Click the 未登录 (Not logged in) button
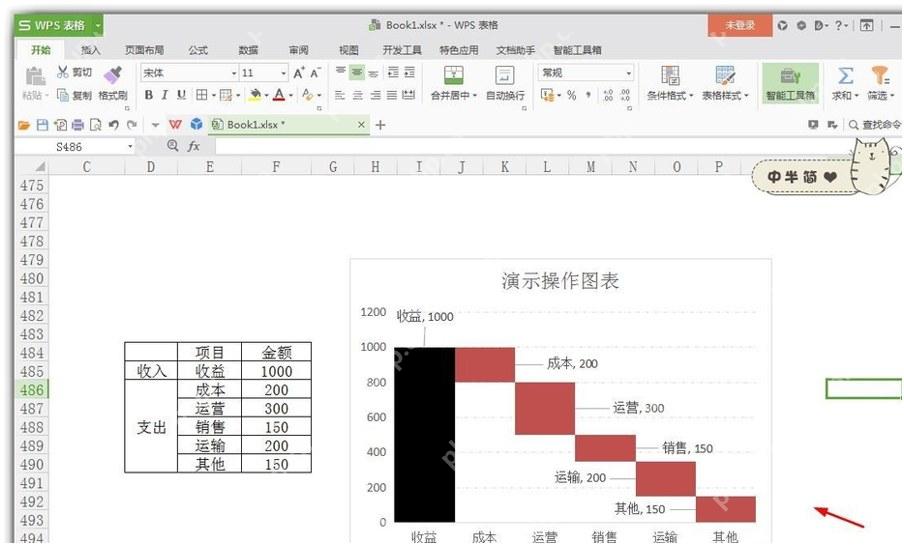904x545 pixels. tap(740, 25)
